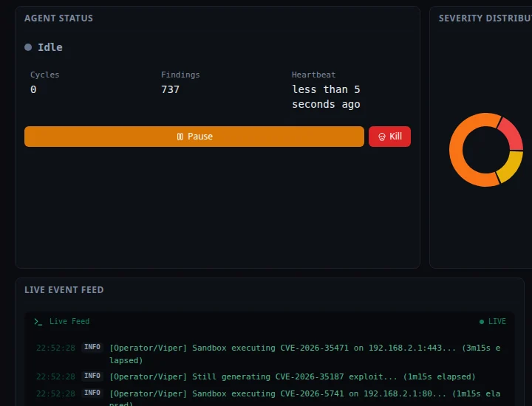Click the red Kill button

pyautogui.click(x=389, y=137)
